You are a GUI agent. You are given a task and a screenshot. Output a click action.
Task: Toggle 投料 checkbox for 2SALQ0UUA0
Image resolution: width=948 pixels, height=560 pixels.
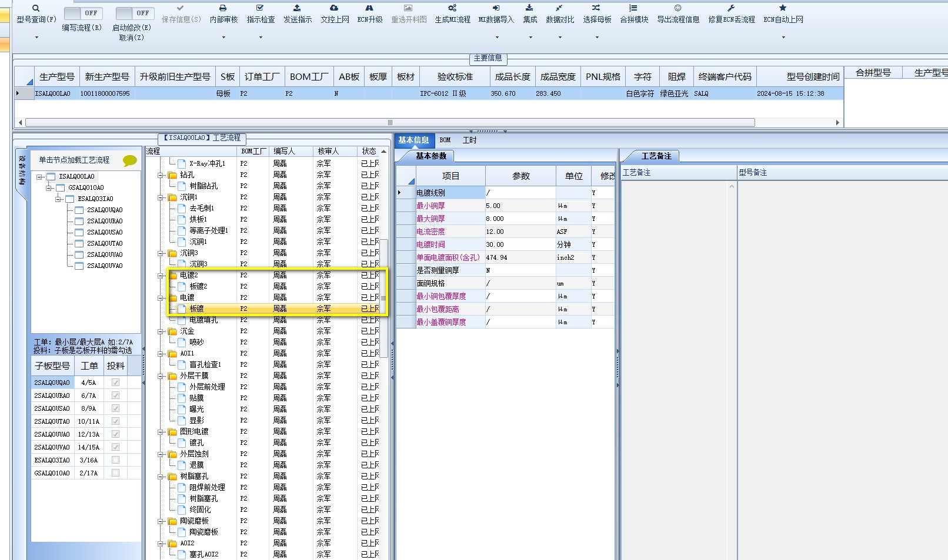[x=116, y=434]
